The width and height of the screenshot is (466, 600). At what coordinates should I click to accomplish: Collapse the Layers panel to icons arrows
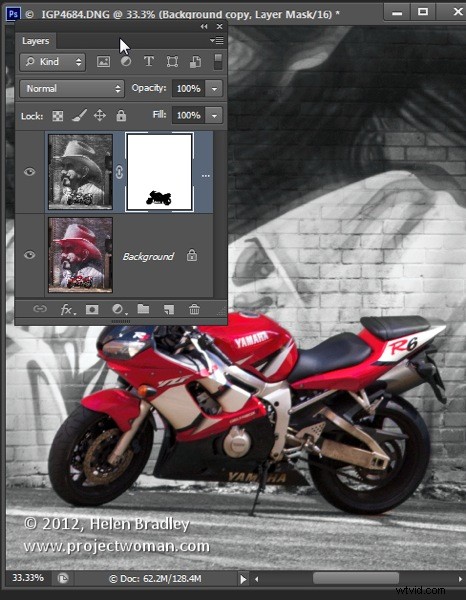pos(204,26)
